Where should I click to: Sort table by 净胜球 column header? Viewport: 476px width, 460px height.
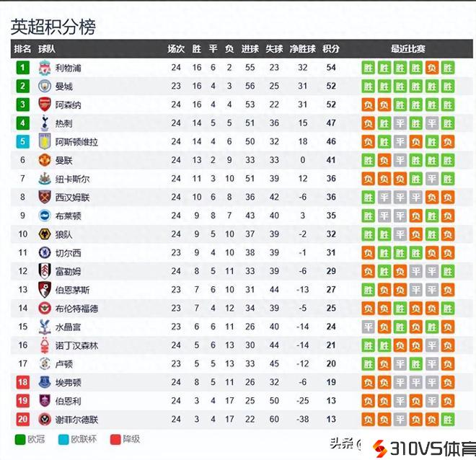303,49
